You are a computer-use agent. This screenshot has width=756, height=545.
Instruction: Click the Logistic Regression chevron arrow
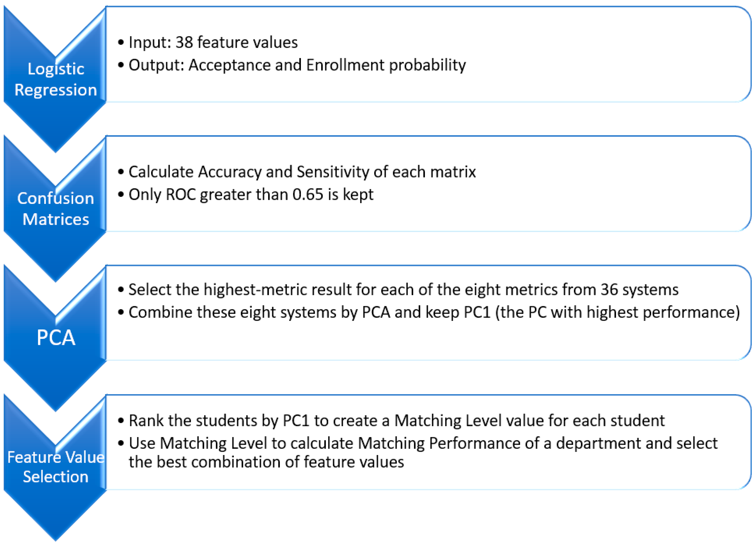point(55,79)
